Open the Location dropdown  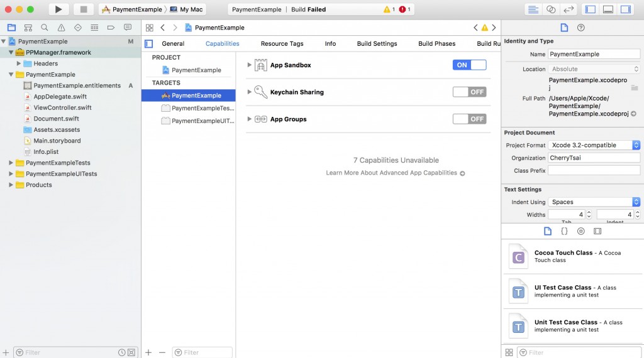point(594,69)
